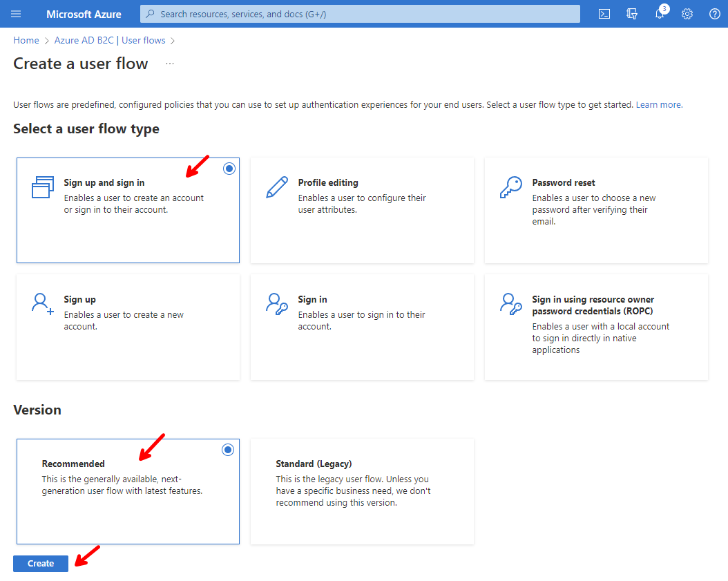Choose the ROPC sign in flow card
This screenshot has width=728, height=581.
click(x=596, y=327)
